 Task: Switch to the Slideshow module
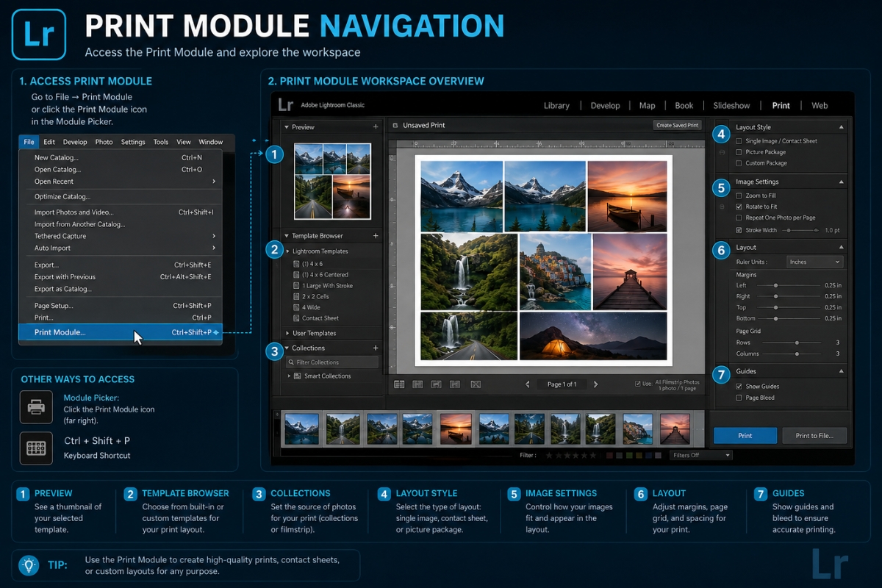point(731,105)
